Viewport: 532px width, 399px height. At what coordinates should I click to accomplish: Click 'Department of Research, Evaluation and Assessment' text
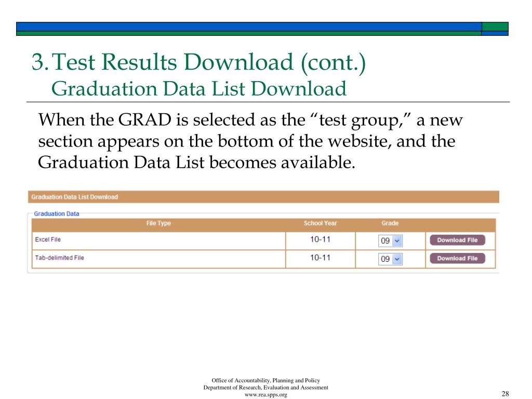265,388
